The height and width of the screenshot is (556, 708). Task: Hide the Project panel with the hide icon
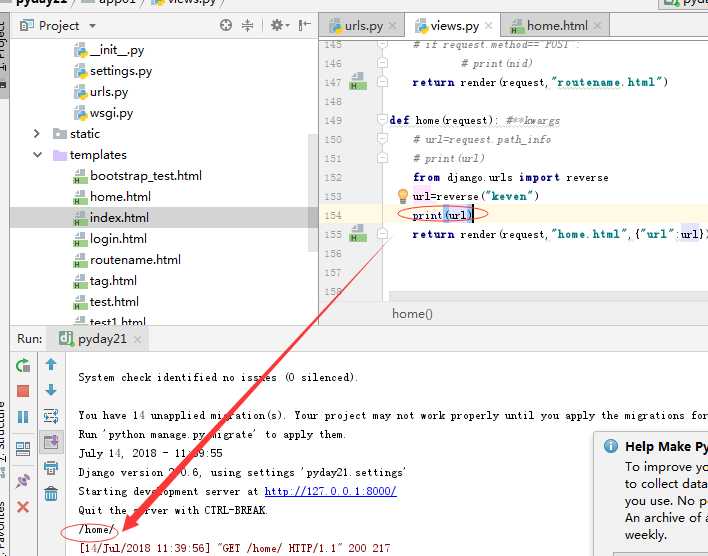305,25
